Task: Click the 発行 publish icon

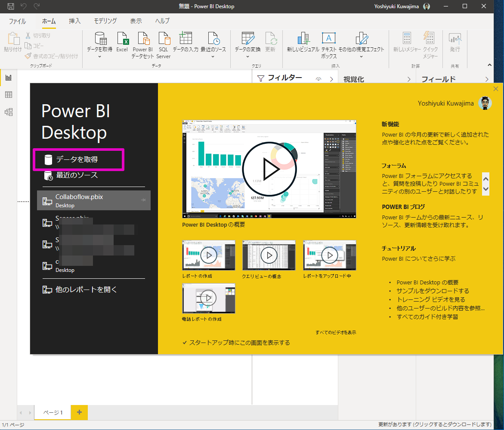Action: point(455,38)
